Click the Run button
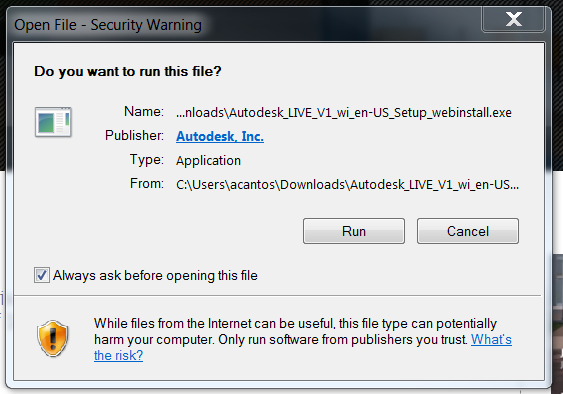Screen dimensions: 563x394 [x=354, y=231]
